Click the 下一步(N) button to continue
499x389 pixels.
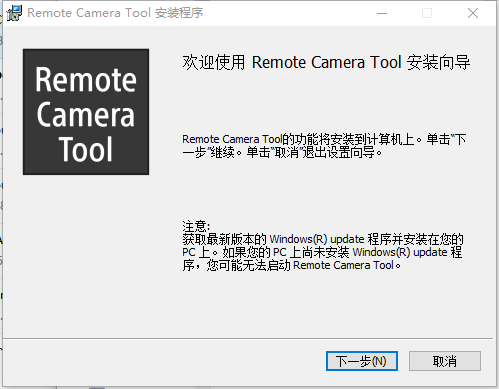pos(362,361)
